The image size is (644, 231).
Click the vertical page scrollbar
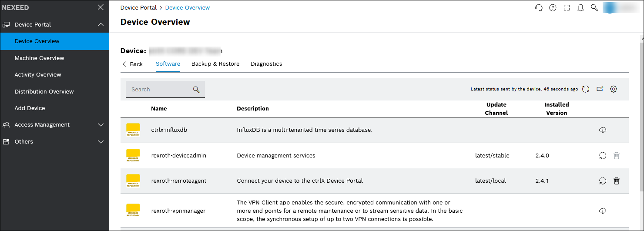[x=641, y=117]
